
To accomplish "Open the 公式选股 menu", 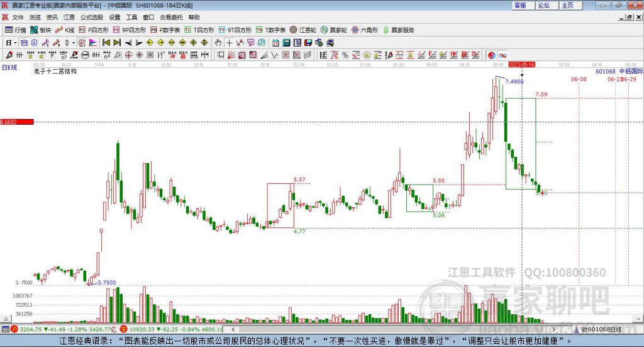I will tap(92, 17).
